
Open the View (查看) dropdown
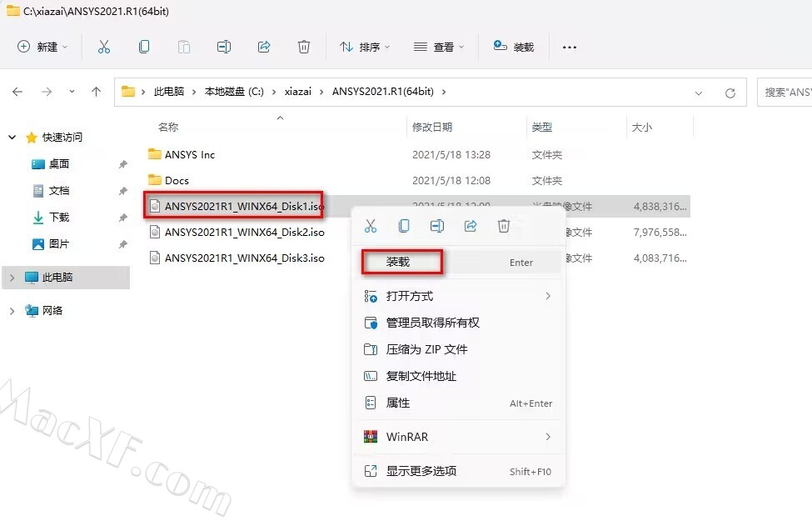pyautogui.click(x=439, y=48)
